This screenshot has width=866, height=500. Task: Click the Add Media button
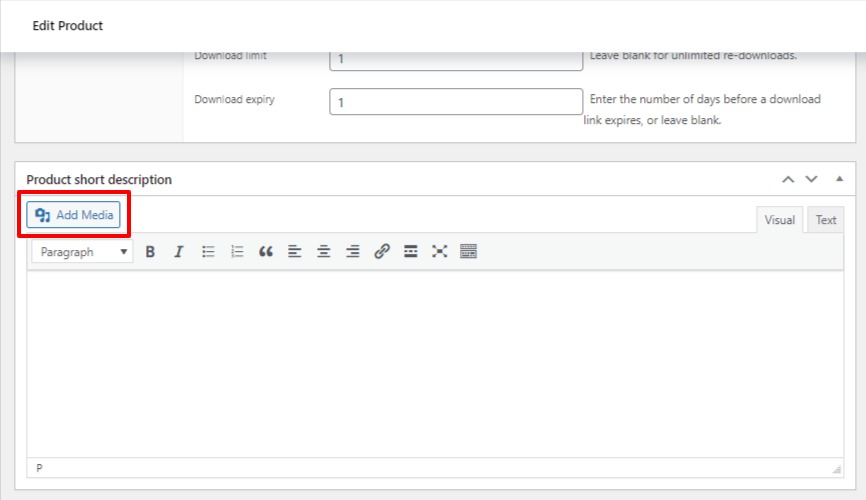(x=74, y=215)
